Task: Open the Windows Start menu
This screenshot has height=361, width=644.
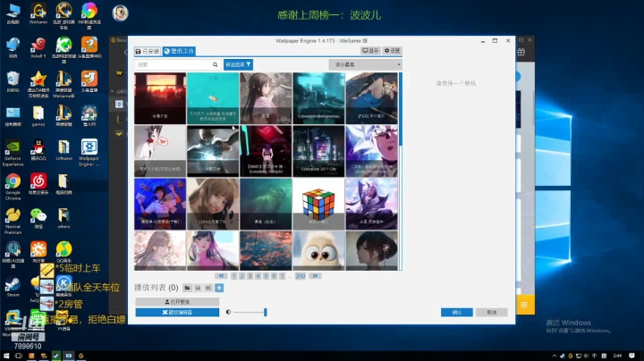Action: pyautogui.click(x=6, y=356)
